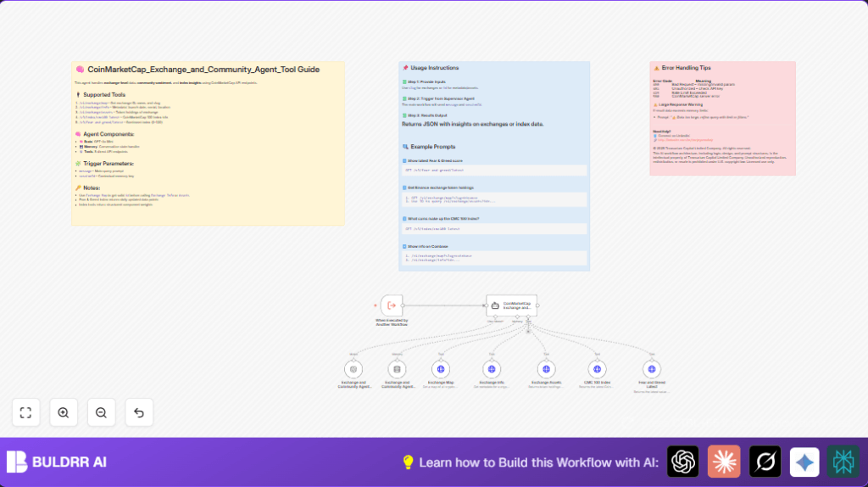The image size is (868, 487).
Task: Select the CoinMarketCap Exchange agent node
Action: click(x=511, y=305)
